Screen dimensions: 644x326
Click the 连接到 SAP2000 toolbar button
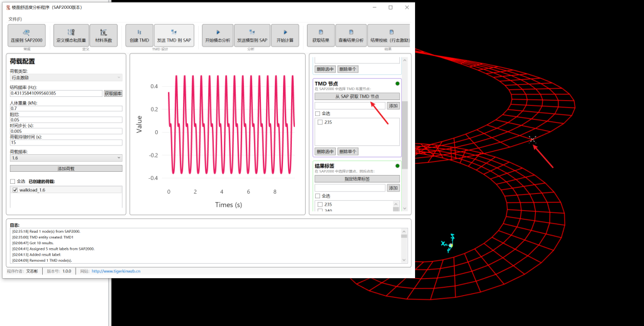click(26, 35)
